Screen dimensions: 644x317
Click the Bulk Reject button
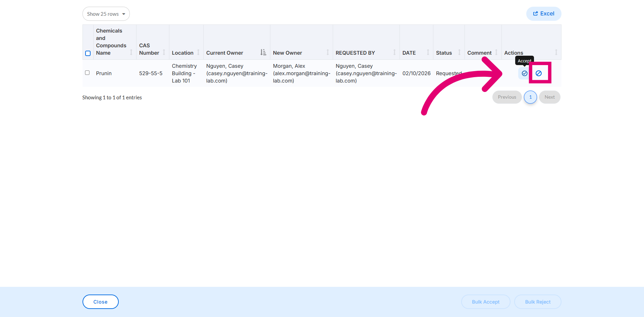coord(538,302)
